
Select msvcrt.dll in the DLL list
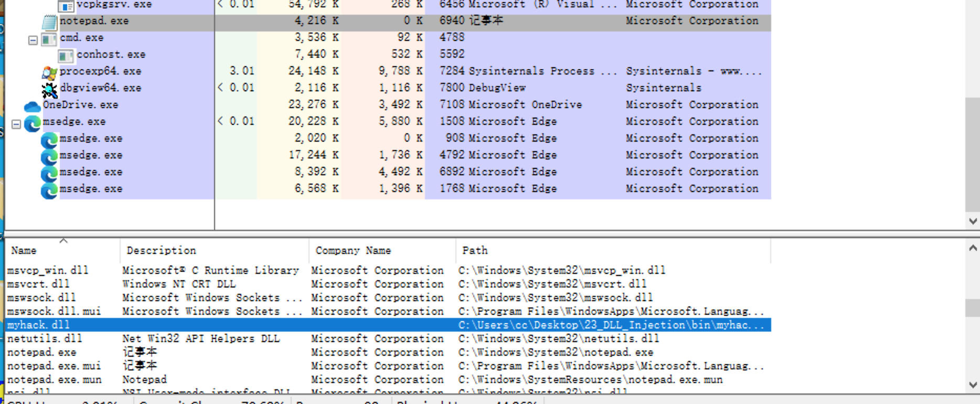pyautogui.click(x=38, y=284)
